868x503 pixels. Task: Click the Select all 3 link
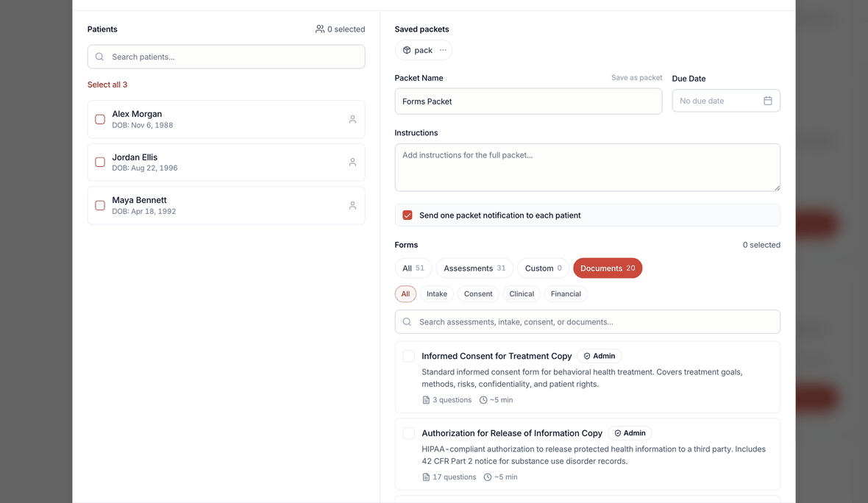pyautogui.click(x=107, y=85)
